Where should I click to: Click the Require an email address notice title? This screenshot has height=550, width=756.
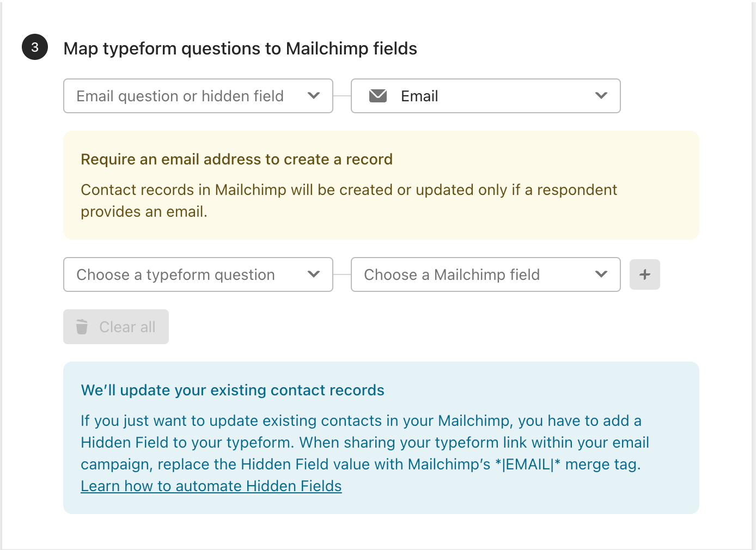point(236,159)
